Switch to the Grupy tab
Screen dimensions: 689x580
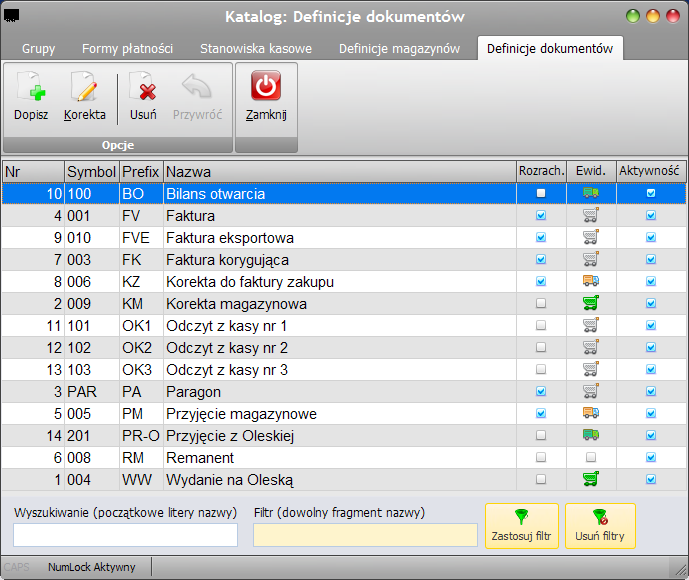pyautogui.click(x=39, y=48)
